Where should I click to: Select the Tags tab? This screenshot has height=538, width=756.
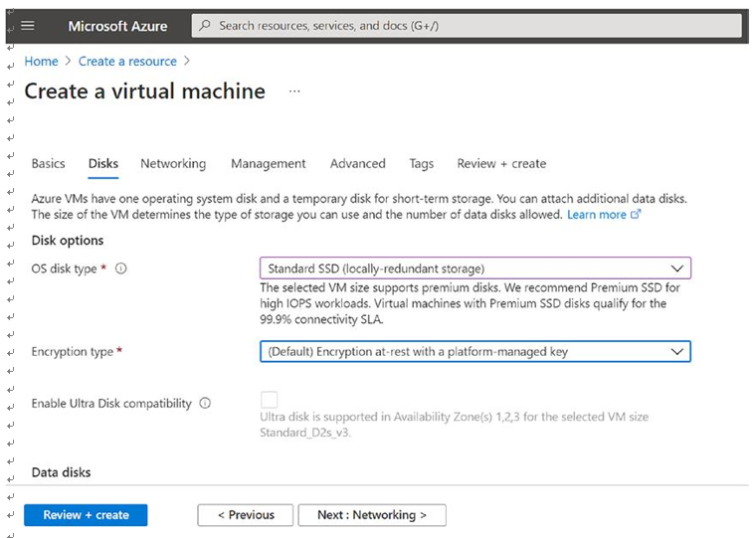[422, 164]
